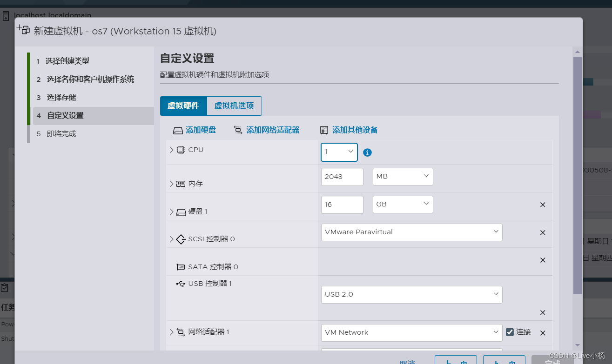This screenshot has height=364, width=612.
Task: Remove SCSI controller 0 with X icon
Action: click(543, 232)
